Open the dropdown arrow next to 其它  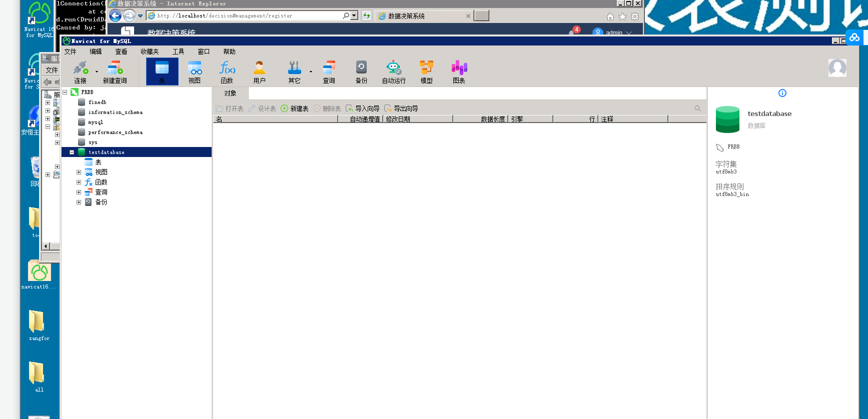tap(311, 71)
